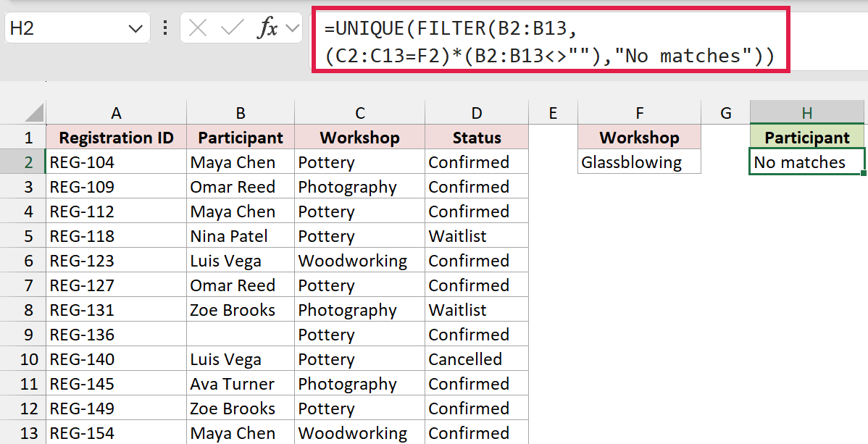Select column A header
This screenshot has width=868, height=444.
(x=116, y=113)
